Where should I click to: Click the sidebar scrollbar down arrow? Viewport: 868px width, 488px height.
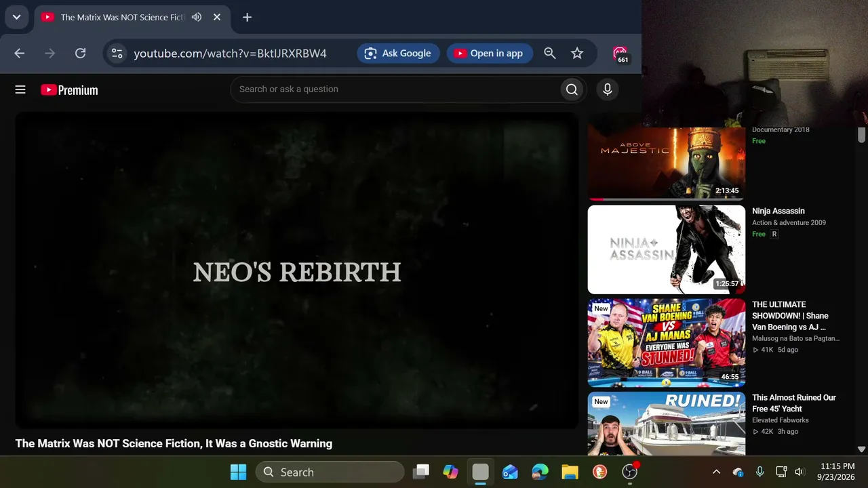(x=861, y=449)
